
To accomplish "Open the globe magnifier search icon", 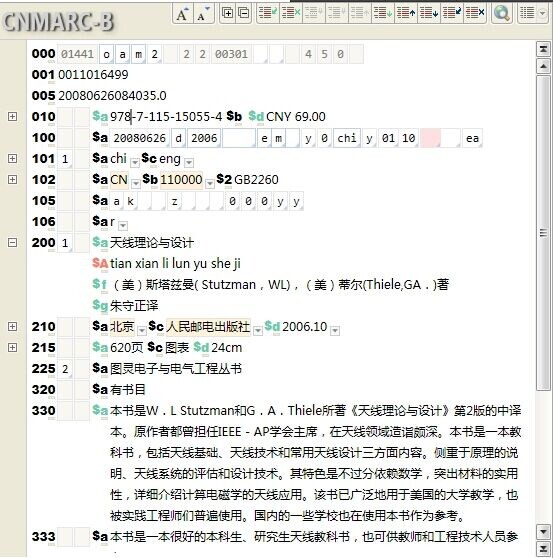I will [x=502, y=13].
